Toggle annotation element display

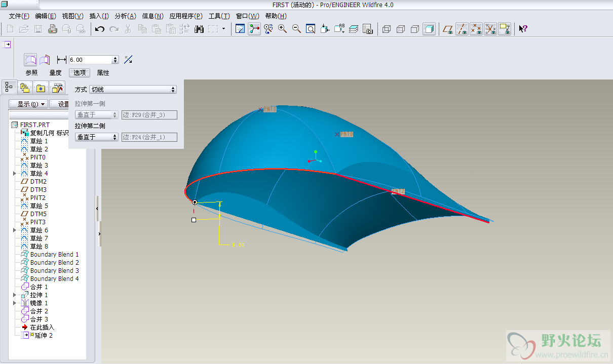(505, 29)
